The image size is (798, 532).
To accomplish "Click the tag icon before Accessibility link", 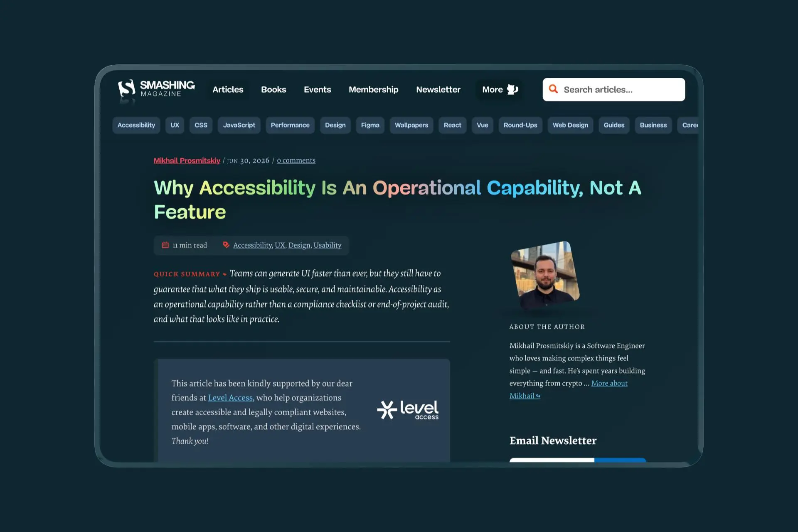I will [226, 245].
